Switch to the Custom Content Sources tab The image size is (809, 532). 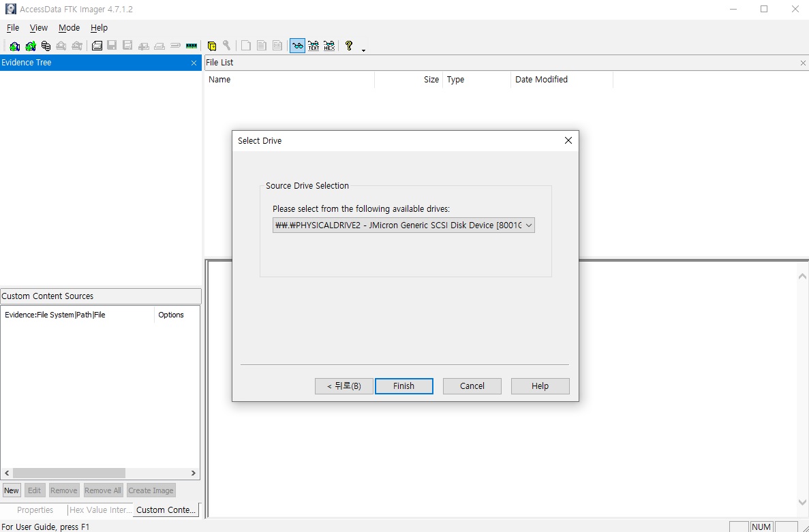tap(166, 510)
